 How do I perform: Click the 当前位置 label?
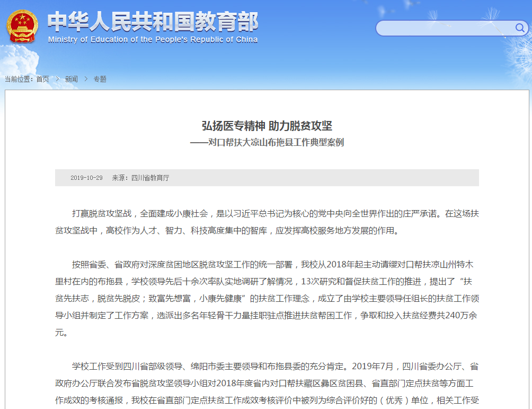pos(19,79)
